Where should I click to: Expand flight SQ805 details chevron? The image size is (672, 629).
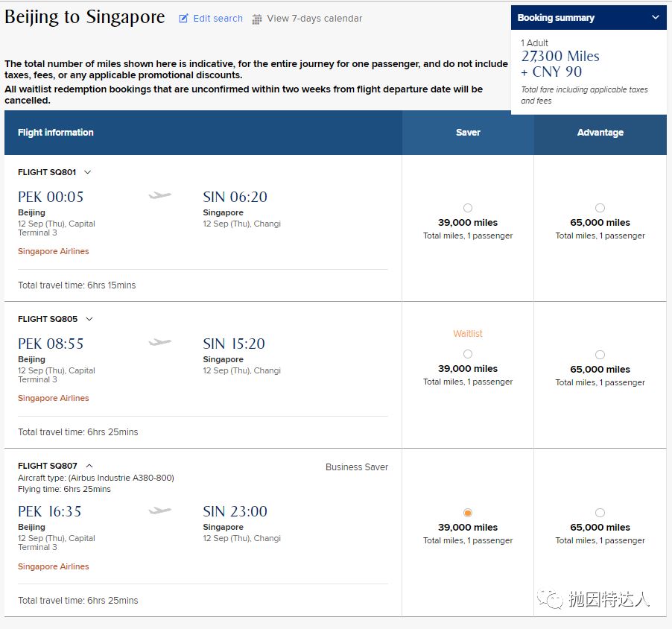point(89,319)
